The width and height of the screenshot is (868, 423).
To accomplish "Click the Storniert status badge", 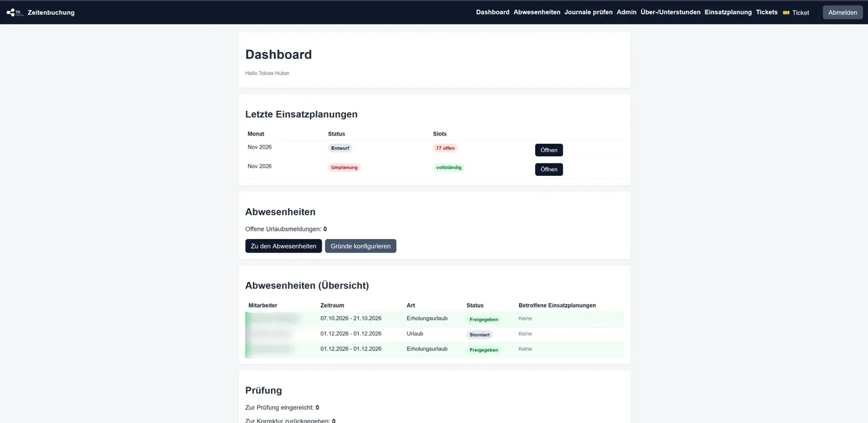I will pyautogui.click(x=480, y=334).
